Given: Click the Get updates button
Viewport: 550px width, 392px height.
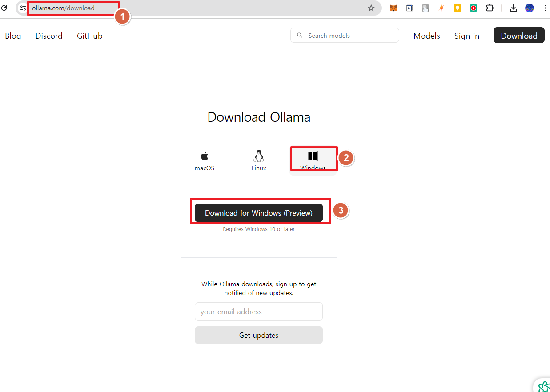Looking at the screenshot, I should tap(259, 335).
